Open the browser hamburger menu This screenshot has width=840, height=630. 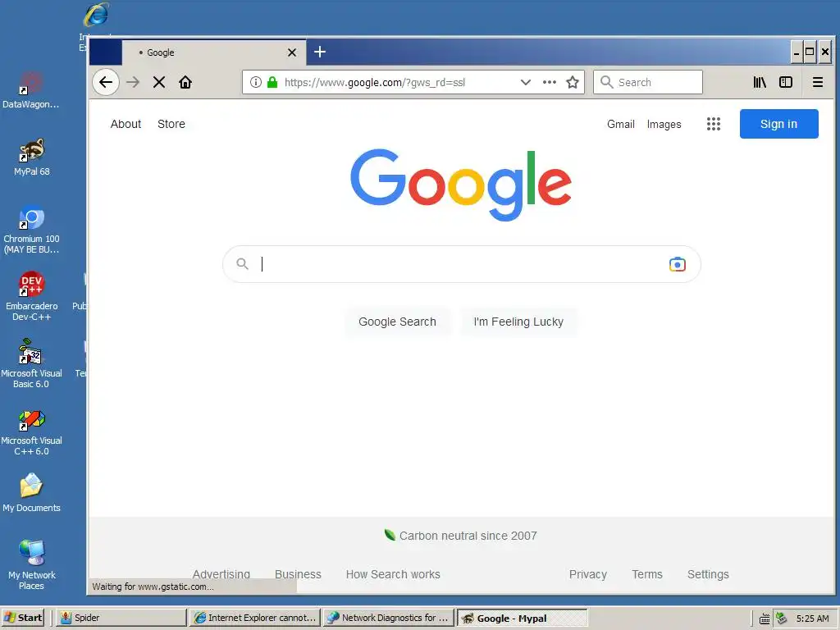[818, 82]
